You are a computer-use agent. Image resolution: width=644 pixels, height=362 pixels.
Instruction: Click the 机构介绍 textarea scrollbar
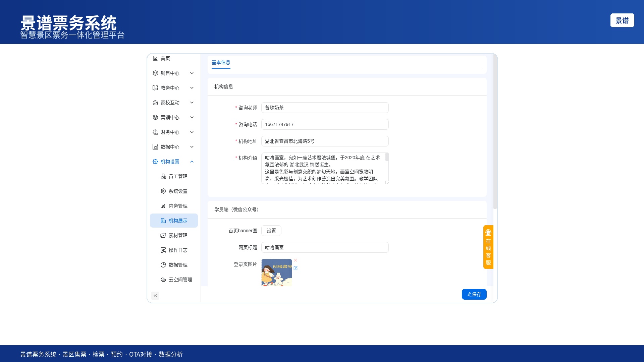[387, 157]
